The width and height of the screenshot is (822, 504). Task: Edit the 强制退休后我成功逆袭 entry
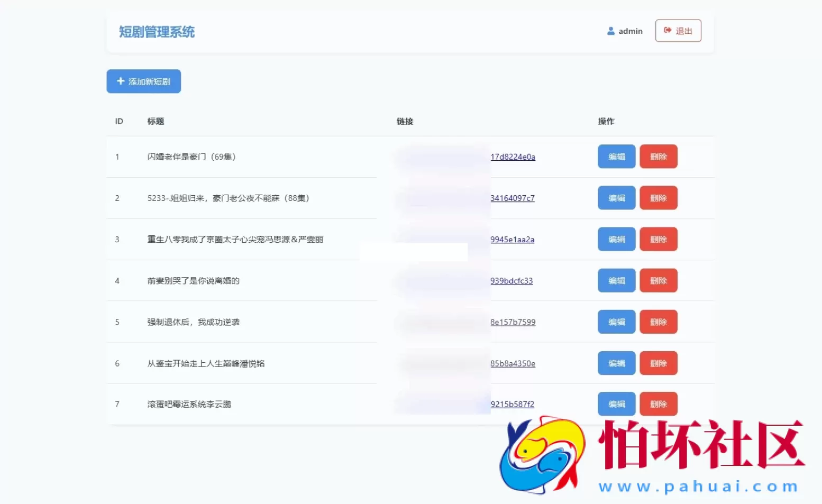[616, 322]
